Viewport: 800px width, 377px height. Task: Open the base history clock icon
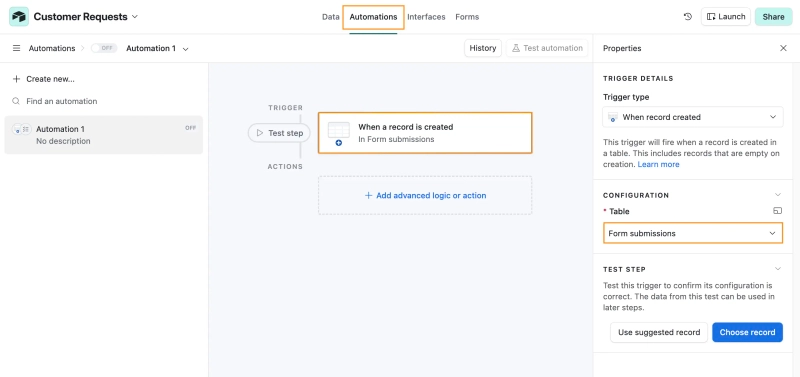(688, 17)
